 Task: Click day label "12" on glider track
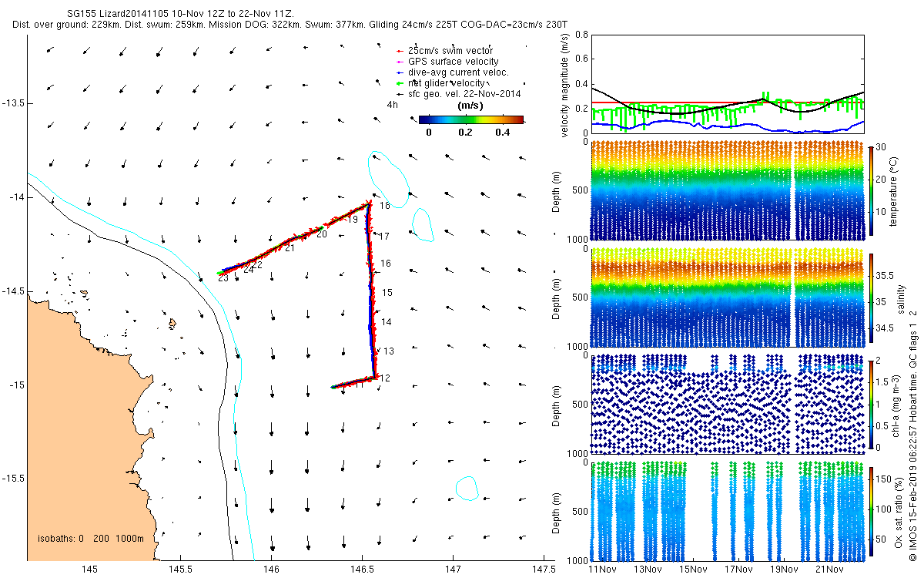[385, 378]
